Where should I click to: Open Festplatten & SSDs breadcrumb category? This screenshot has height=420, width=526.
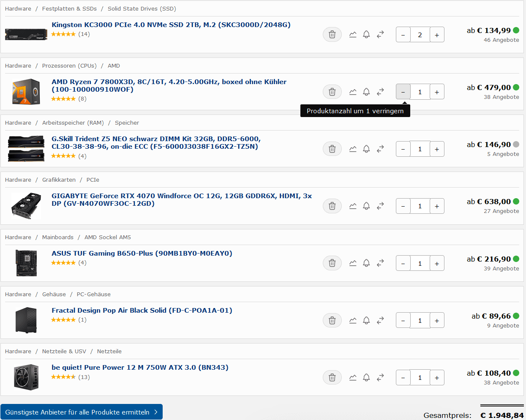pos(69,8)
